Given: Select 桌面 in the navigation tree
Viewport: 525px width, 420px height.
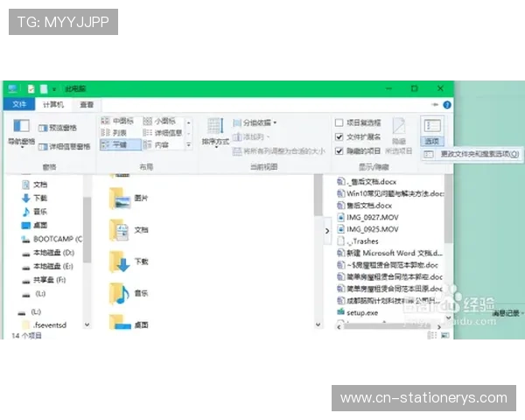Looking at the screenshot, I should [34, 226].
